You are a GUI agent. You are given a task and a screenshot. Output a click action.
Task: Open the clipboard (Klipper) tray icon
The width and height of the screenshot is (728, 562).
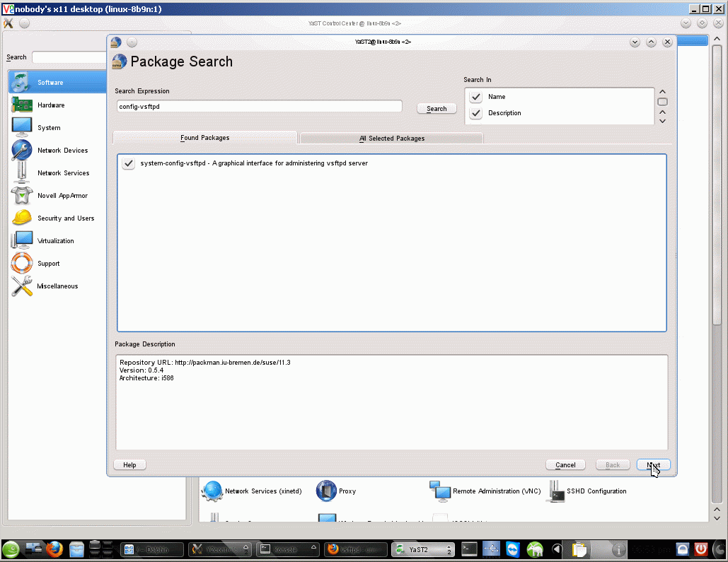coord(579,550)
